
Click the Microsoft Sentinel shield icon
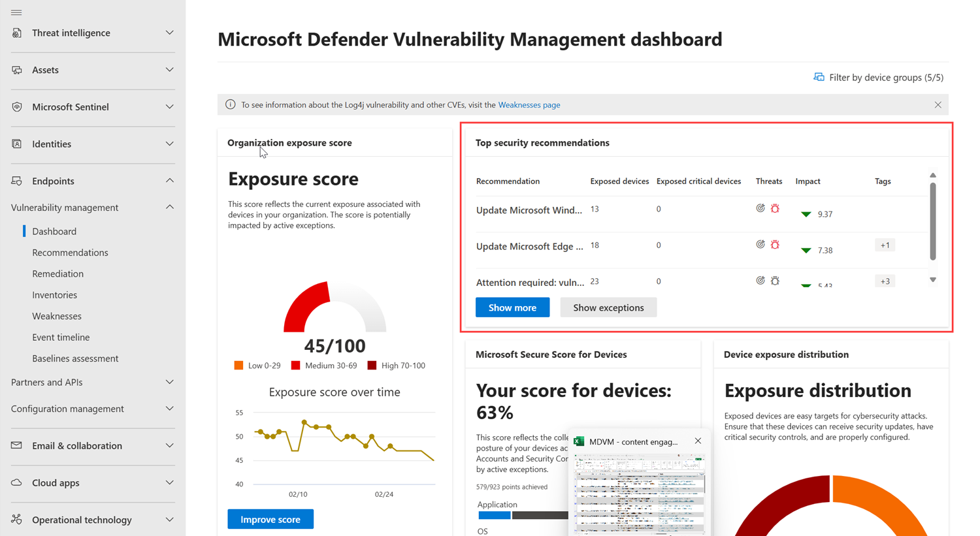coord(17,107)
